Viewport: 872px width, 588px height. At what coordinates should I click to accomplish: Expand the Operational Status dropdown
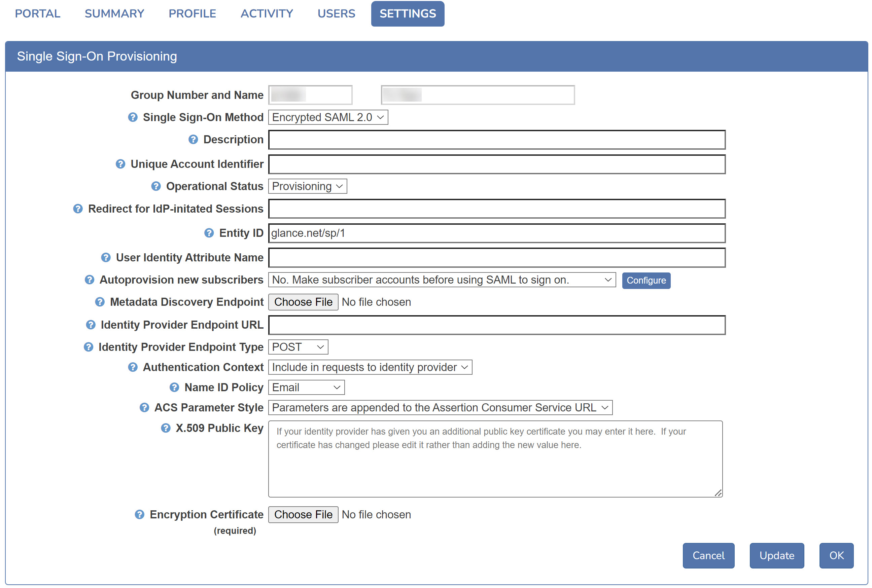pos(307,186)
